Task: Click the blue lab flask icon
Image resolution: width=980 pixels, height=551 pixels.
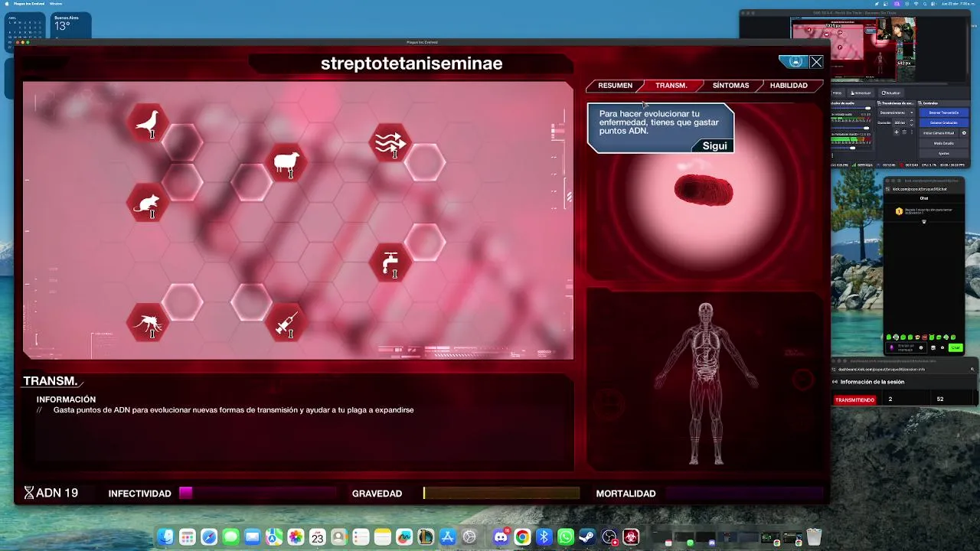Action: pyautogui.click(x=795, y=62)
